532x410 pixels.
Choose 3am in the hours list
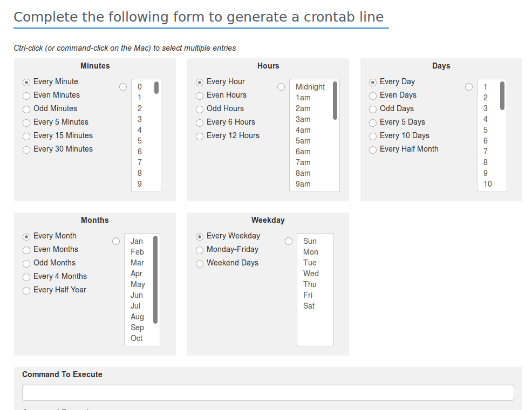[x=302, y=119]
